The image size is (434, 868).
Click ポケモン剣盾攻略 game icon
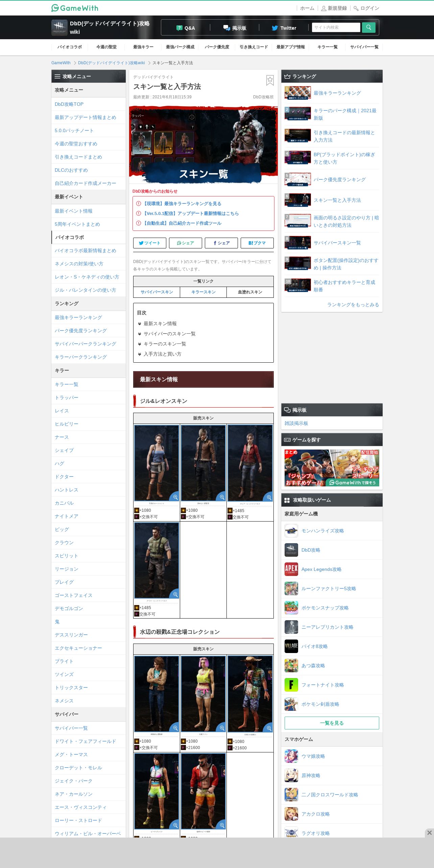tap(291, 704)
